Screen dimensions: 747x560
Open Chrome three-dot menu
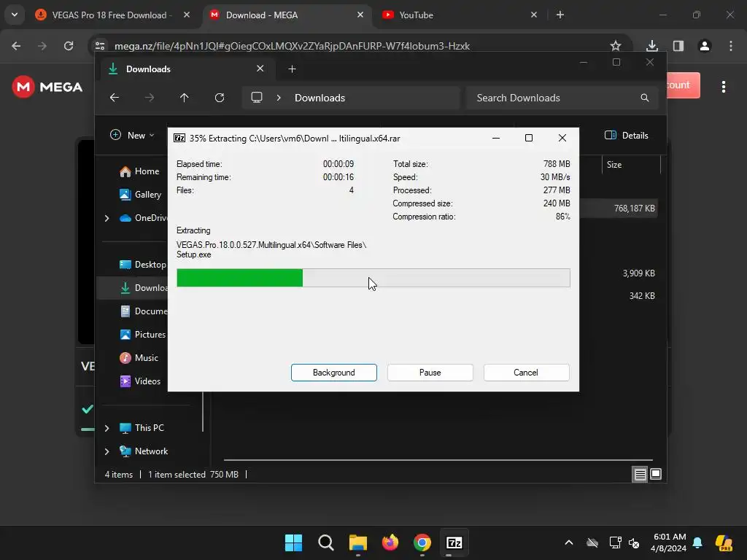coord(731,46)
